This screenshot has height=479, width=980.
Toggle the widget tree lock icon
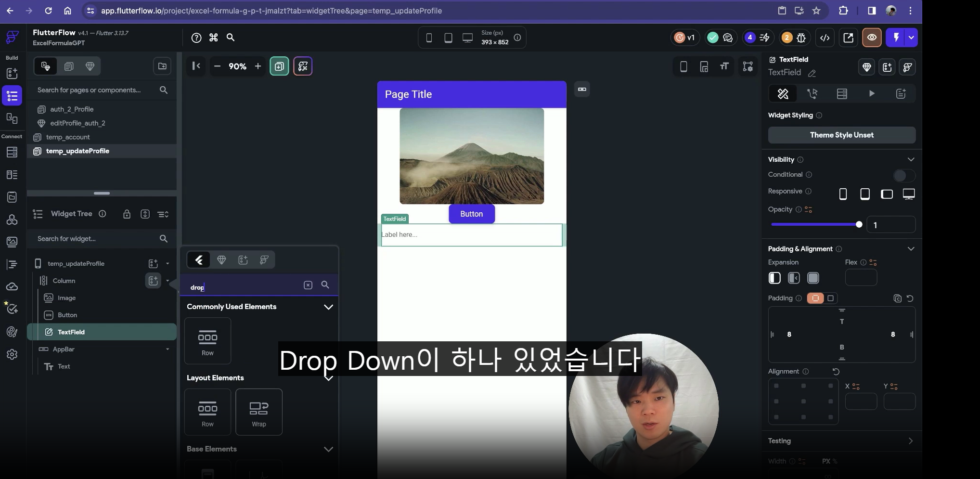[127, 214]
